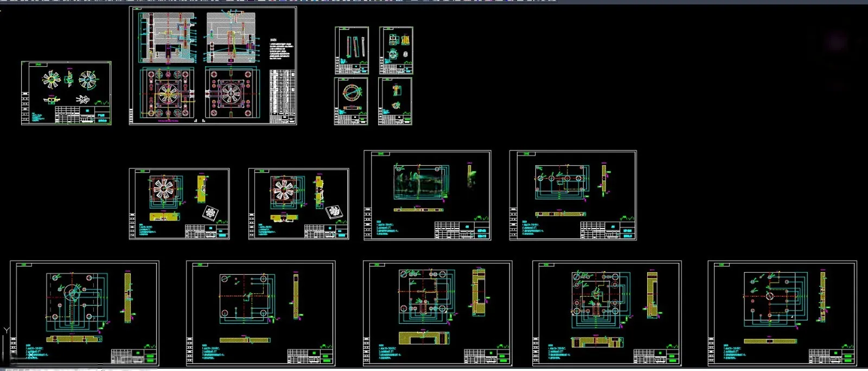Image resolution: width=868 pixels, height=371 pixels.
Task: Pick the thick hatched side section in the third bottom sheet
Action: (478, 292)
